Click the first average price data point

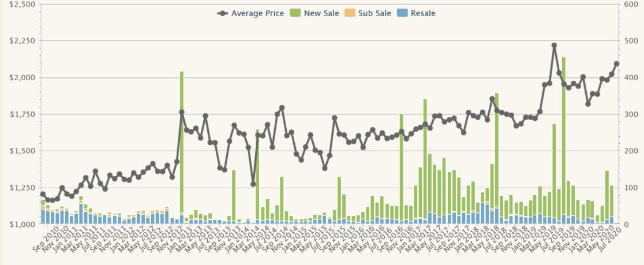pos(43,195)
